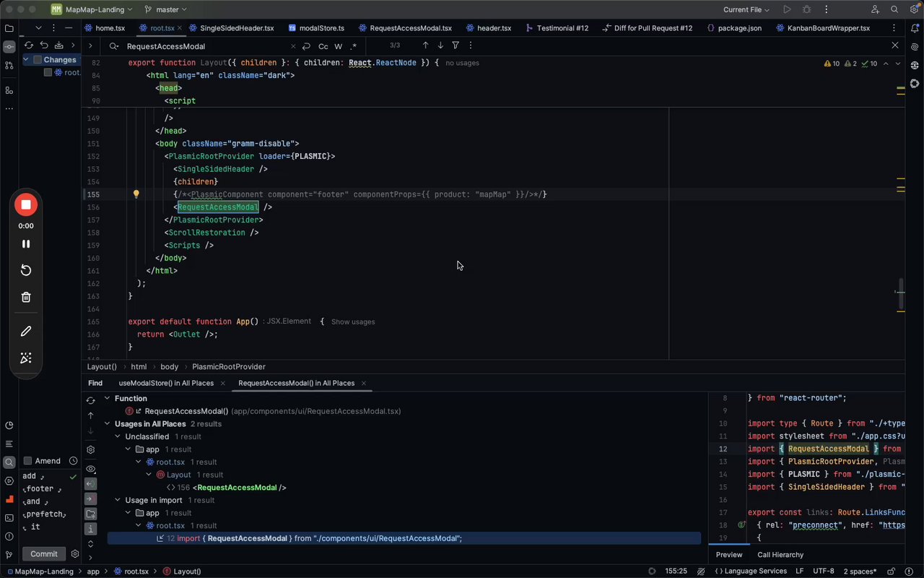Switch to Call Hierarchy tab in preview pane

pyautogui.click(x=780, y=555)
